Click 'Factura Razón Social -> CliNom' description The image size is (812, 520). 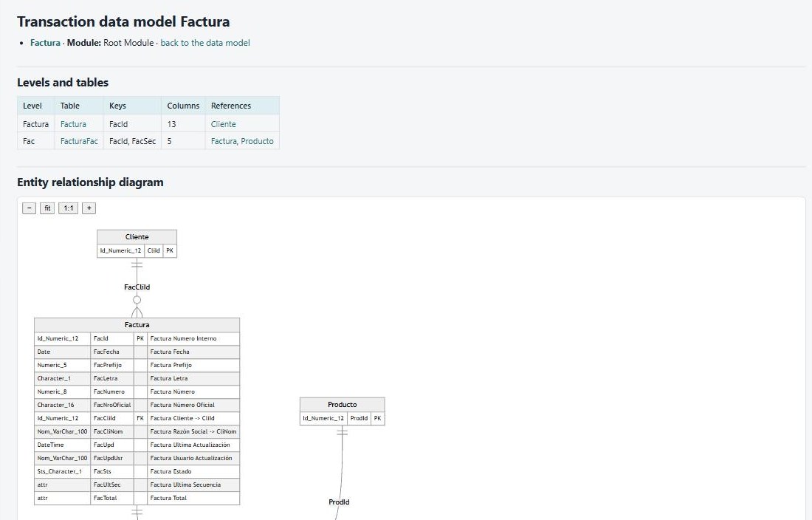tap(193, 431)
